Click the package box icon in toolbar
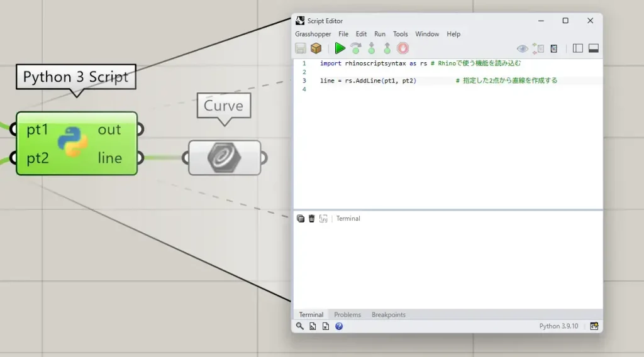The width and height of the screenshot is (644, 357). click(316, 48)
